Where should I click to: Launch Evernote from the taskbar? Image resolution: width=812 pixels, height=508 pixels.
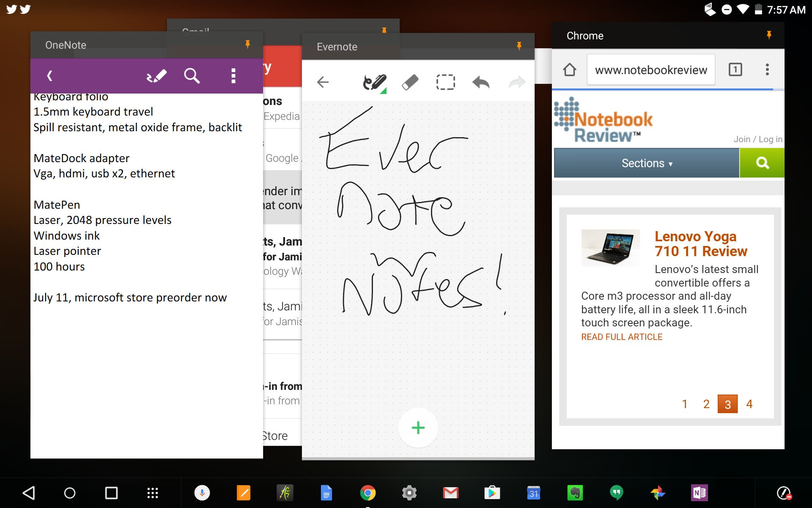pos(575,493)
